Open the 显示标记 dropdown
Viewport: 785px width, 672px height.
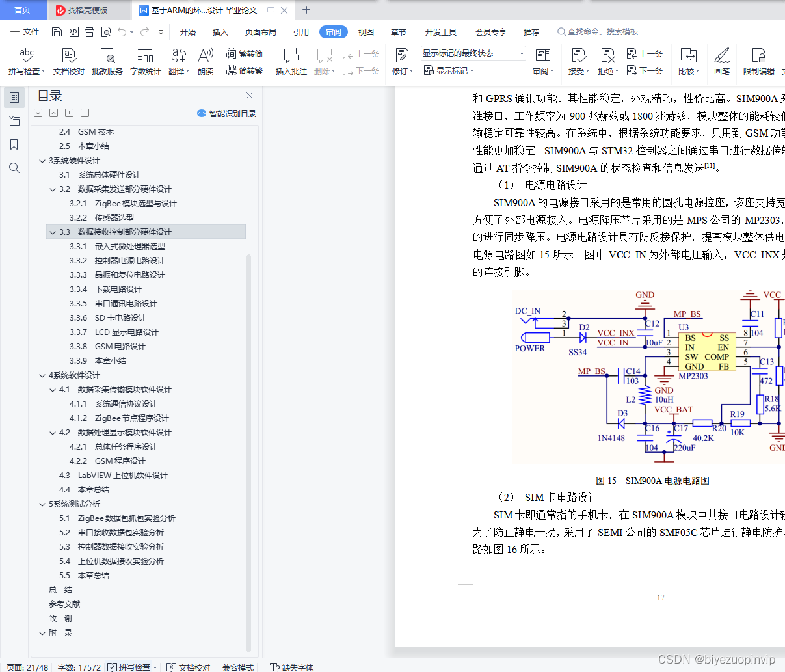point(449,71)
